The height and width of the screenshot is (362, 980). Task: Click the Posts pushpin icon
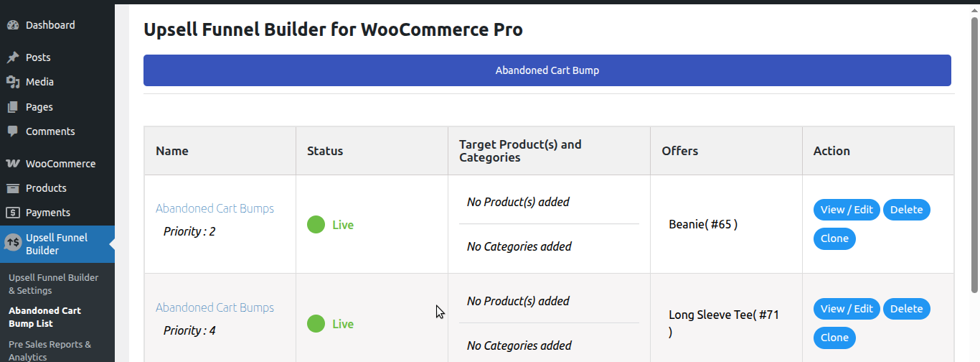[13, 57]
